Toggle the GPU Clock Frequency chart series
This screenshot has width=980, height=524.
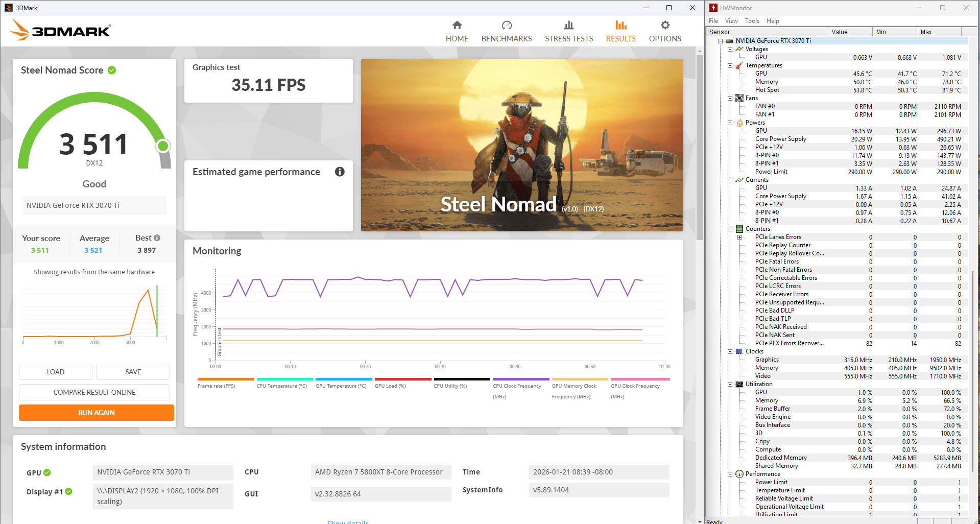tap(640, 389)
